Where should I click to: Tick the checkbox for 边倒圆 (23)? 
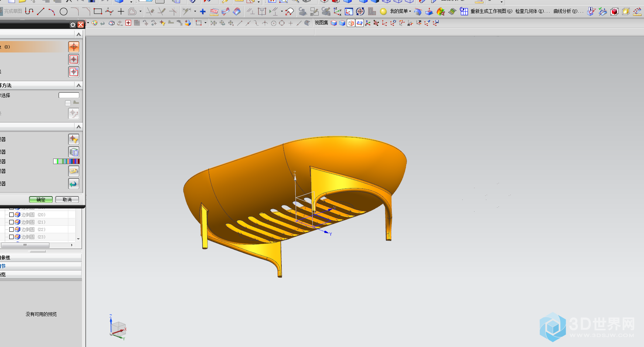point(11,237)
